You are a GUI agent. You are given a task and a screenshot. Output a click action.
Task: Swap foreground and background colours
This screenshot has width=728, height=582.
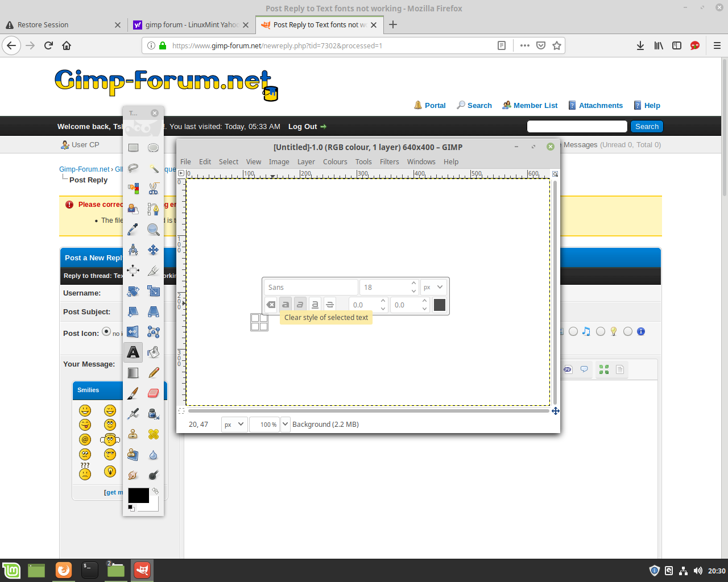[x=155, y=491]
